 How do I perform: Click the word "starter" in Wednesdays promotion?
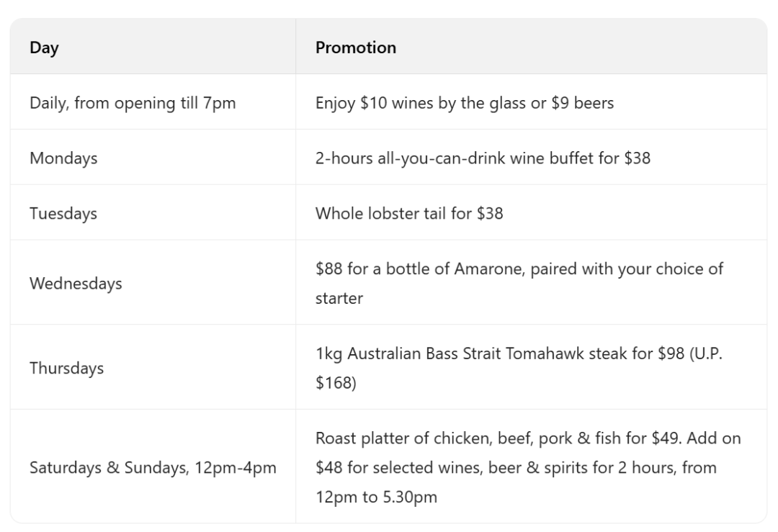pos(339,297)
